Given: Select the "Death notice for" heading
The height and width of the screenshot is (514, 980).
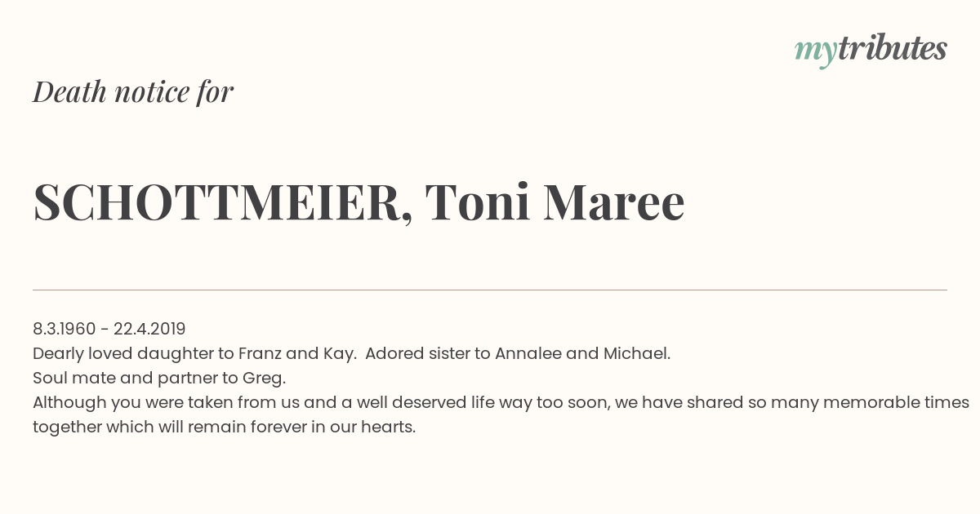Looking at the screenshot, I should click(133, 92).
